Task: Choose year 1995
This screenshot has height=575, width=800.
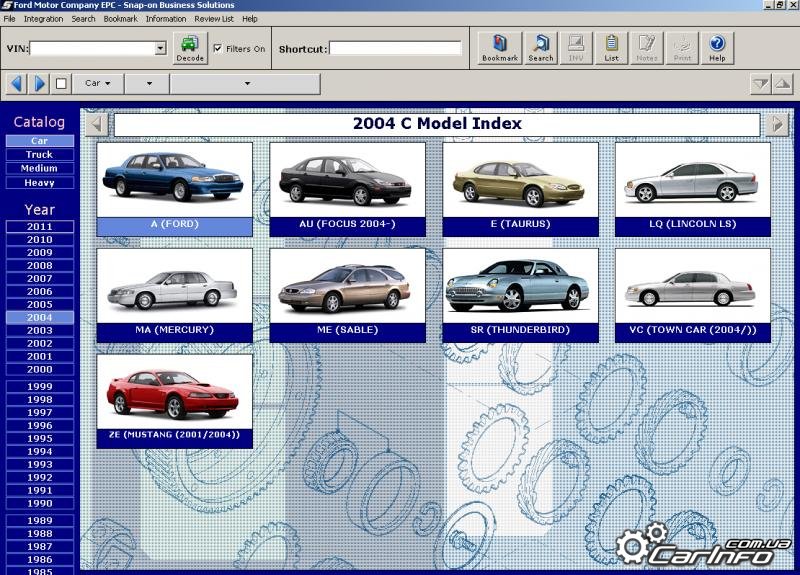Action: click(40, 439)
